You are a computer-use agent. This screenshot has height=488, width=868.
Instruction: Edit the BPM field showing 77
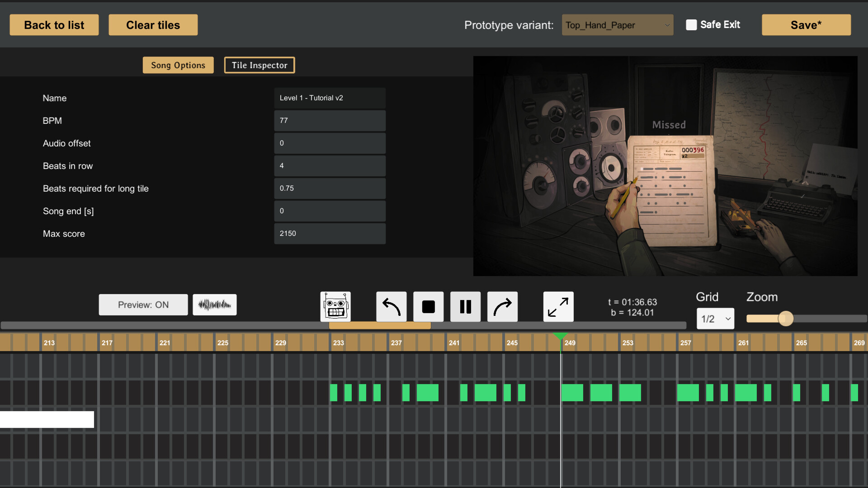tap(330, 121)
